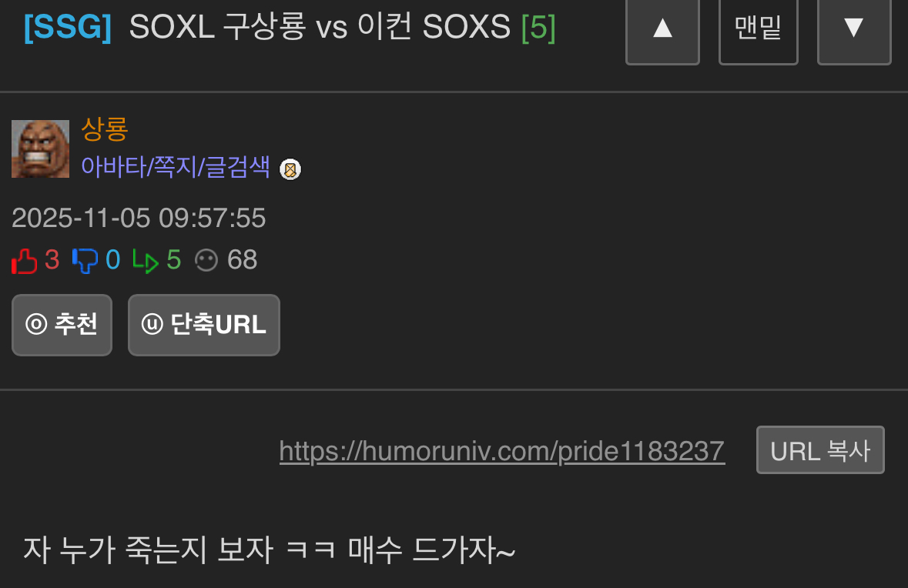908x588 pixels.
Task: Click the 2025-11-05 09:57:55 timestamp
Action: (x=139, y=218)
